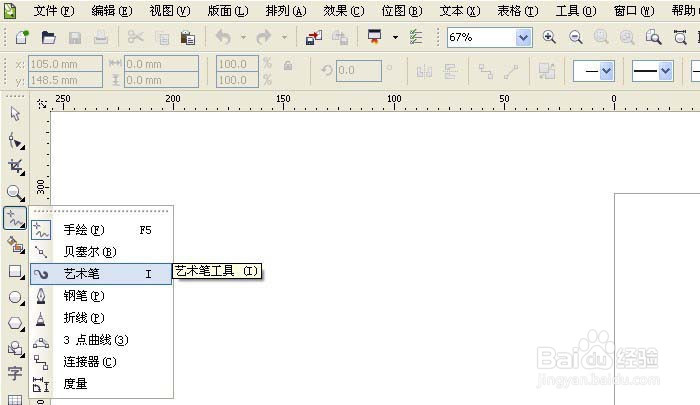Choose 3 点曲线(3) from flyout

[101, 340]
